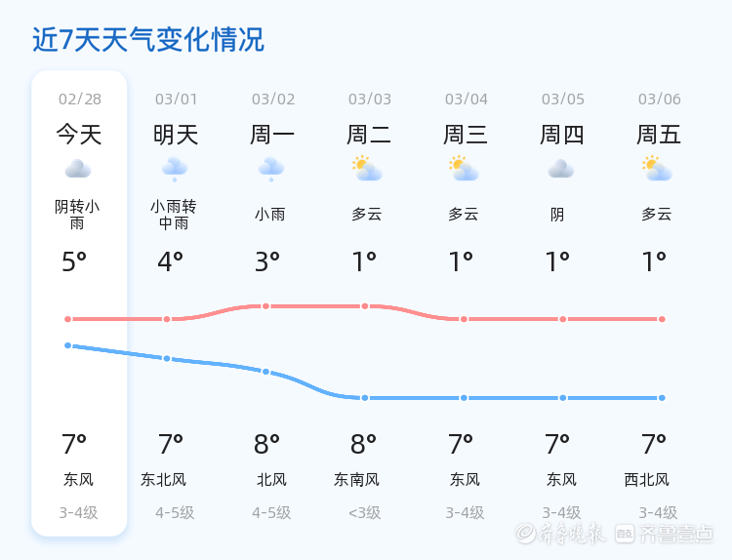This screenshot has width=732, height=560.
Task: Click the 小雨转中雨 weather description
Action: [174, 215]
